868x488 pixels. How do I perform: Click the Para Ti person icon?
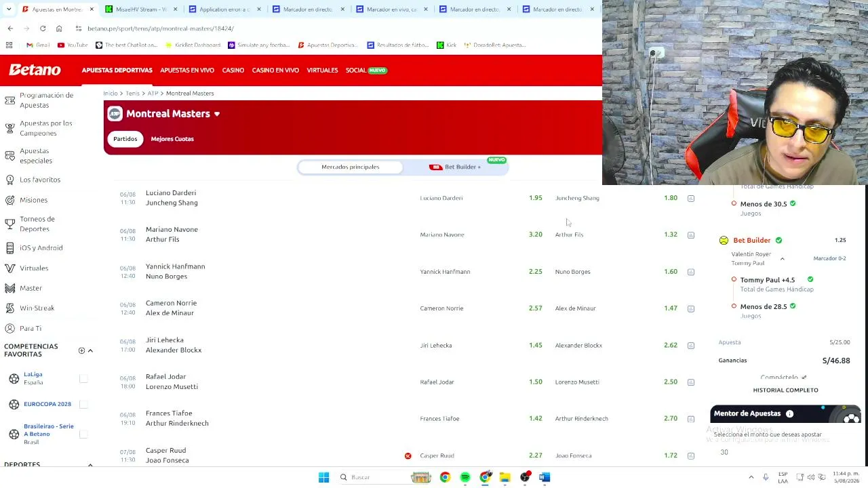pos(9,329)
